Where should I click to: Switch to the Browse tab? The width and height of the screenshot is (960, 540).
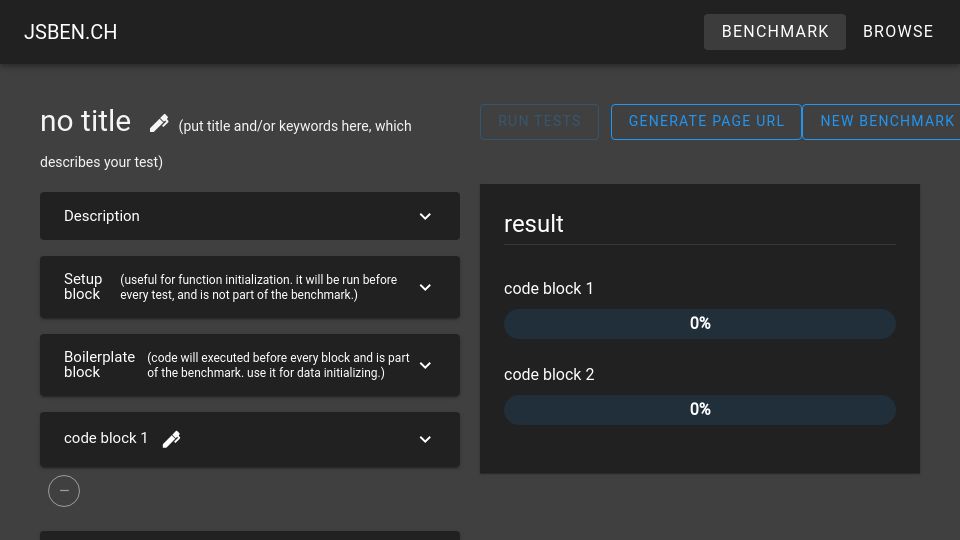point(898,32)
